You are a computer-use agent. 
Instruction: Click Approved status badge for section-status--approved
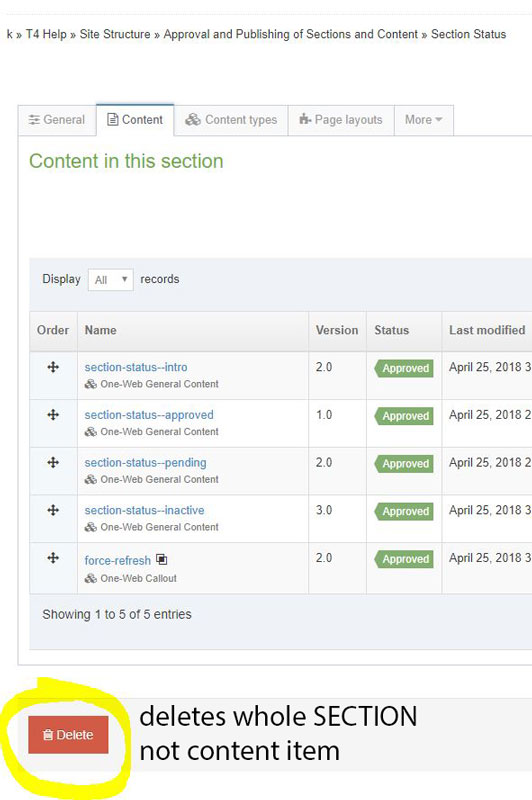(x=404, y=416)
